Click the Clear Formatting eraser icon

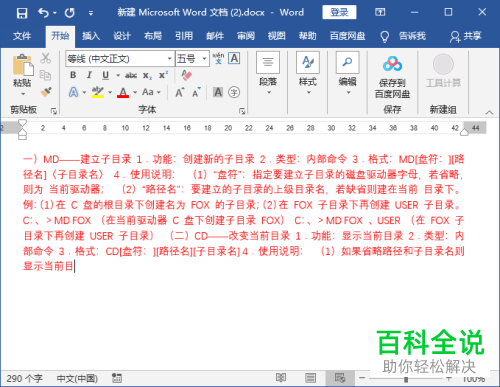click(187, 75)
